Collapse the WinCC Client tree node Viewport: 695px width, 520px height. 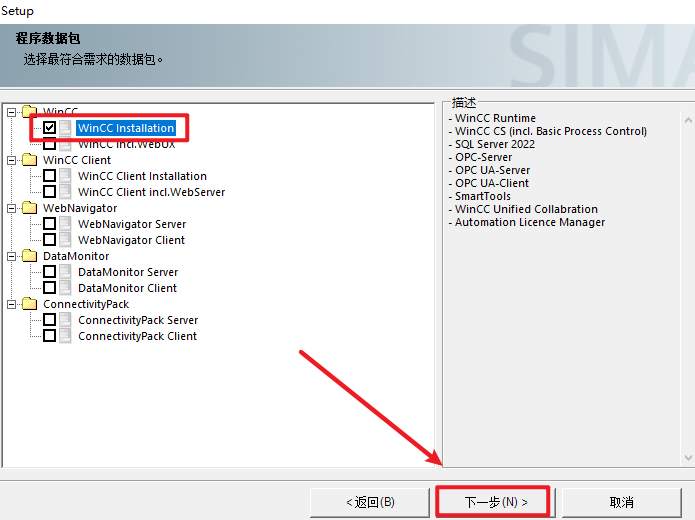11,160
